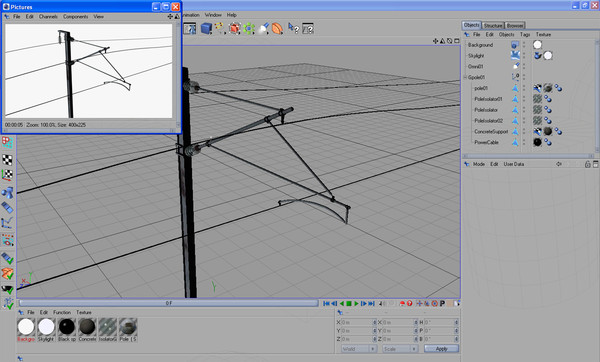Screen dimensions: 600x362
Task: Click the green stop button
Action: (349, 303)
